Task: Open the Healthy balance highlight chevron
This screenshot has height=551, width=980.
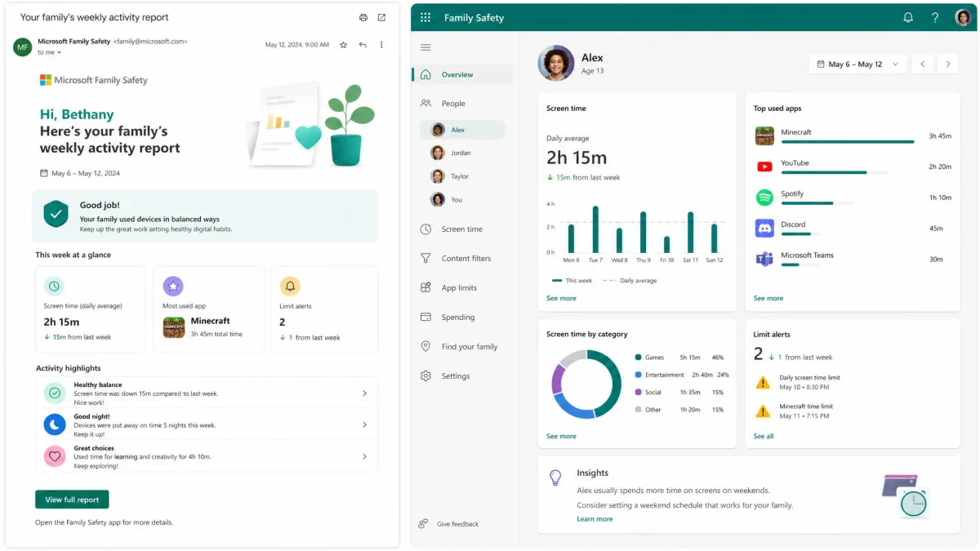Action: [364, 393]
